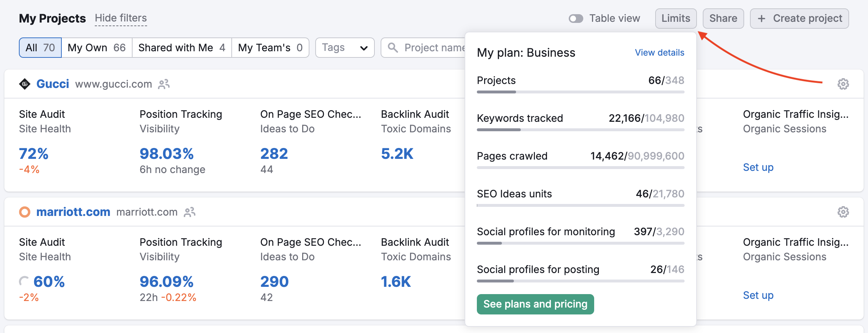The width and height of the screenshot is (868, 333).
Task: Open settings gear for Gucci project
Action: pos(843,84)
